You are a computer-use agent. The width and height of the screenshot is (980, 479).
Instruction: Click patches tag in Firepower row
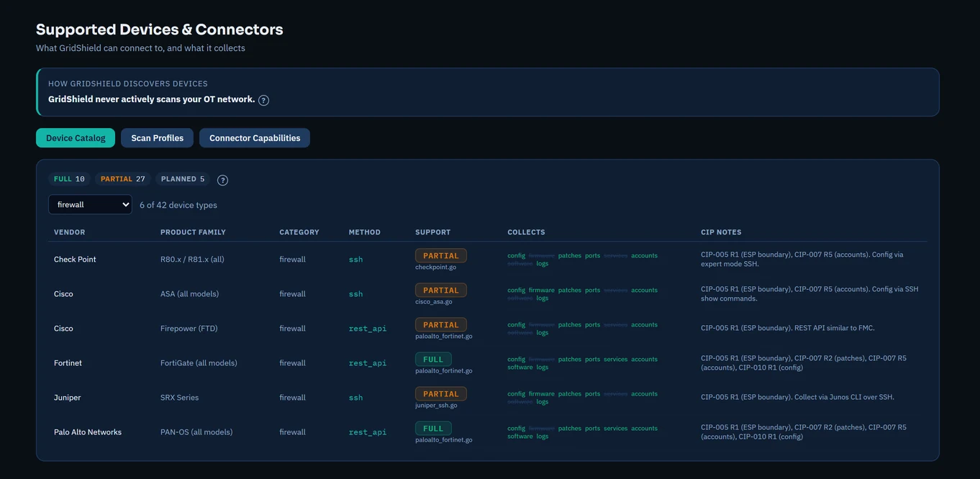coord(569,324)
